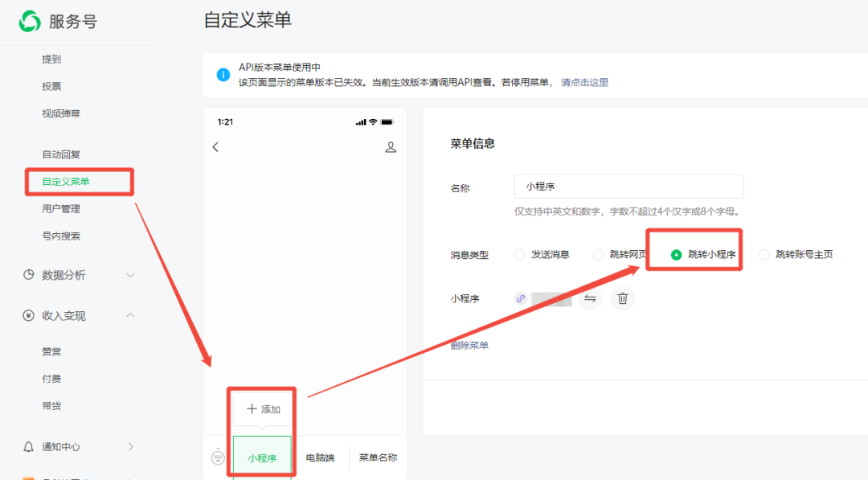Click the 请点击这里 link
Screen dimensions: 868x480
coord(584,83)
